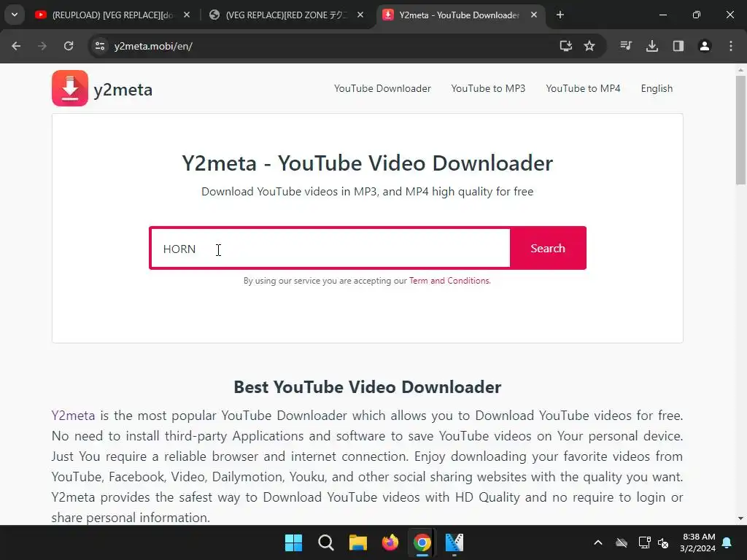
Task: Open the Windows Start menu
Action: (293, 542)
